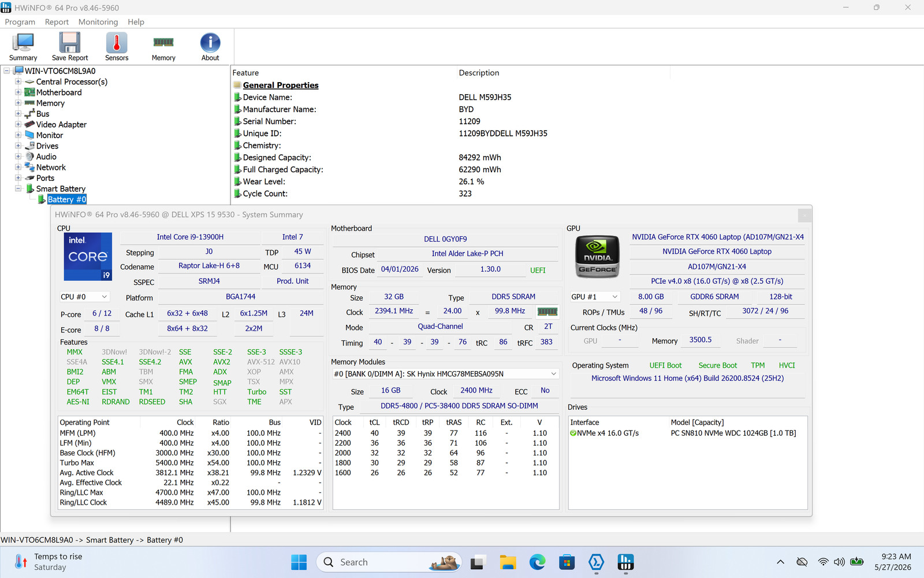Select Motherboard in the device tree
Image resolution: width=924 pixels, height=578 pixels.
click(59, 92)
